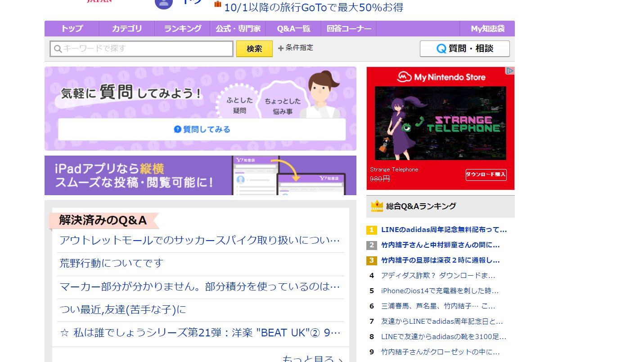The image size is (644, 362).
Task: Click the magnifier icon in search box
Action: 58,49
